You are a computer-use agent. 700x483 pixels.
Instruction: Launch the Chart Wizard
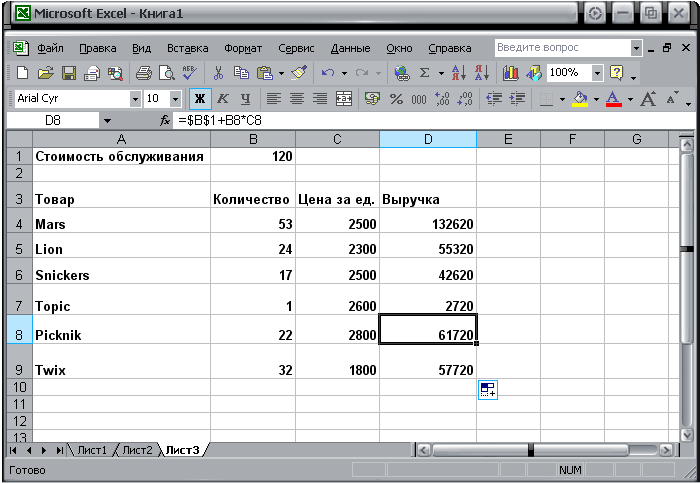(511, 72)
